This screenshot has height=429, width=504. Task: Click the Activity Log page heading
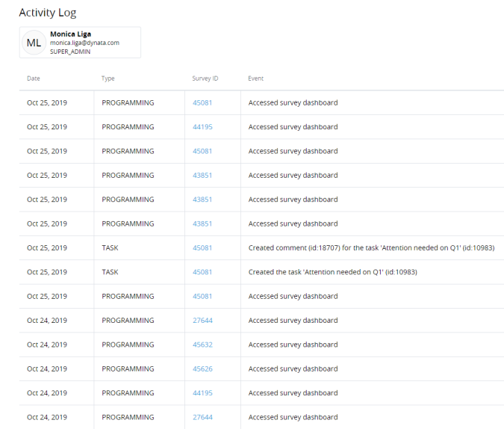pyautogui.click(x=48, y=13)
